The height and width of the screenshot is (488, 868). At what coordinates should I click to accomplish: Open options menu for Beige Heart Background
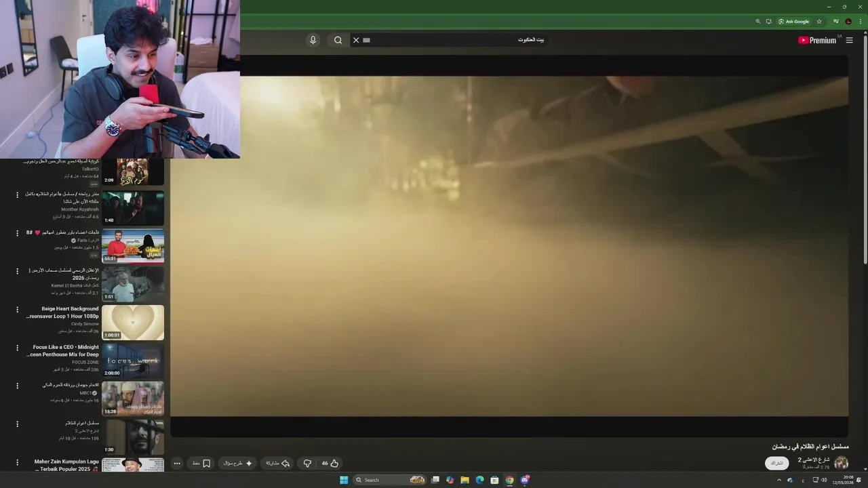click(x=18, y=309)
